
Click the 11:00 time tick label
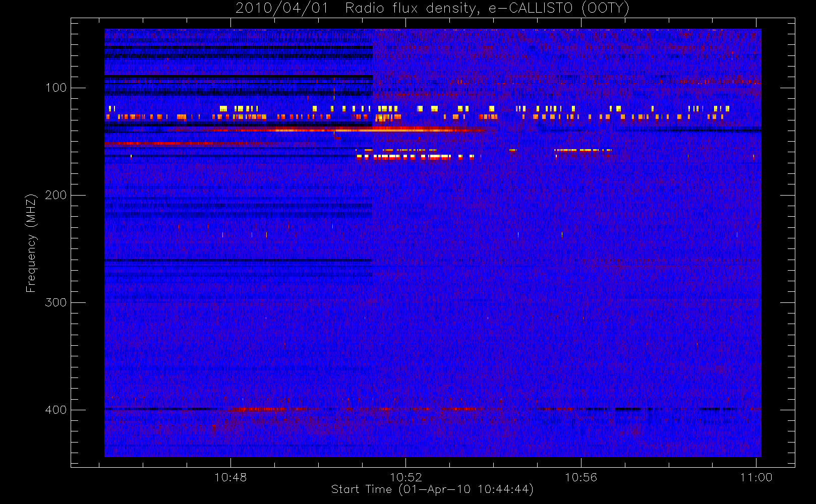756,477
